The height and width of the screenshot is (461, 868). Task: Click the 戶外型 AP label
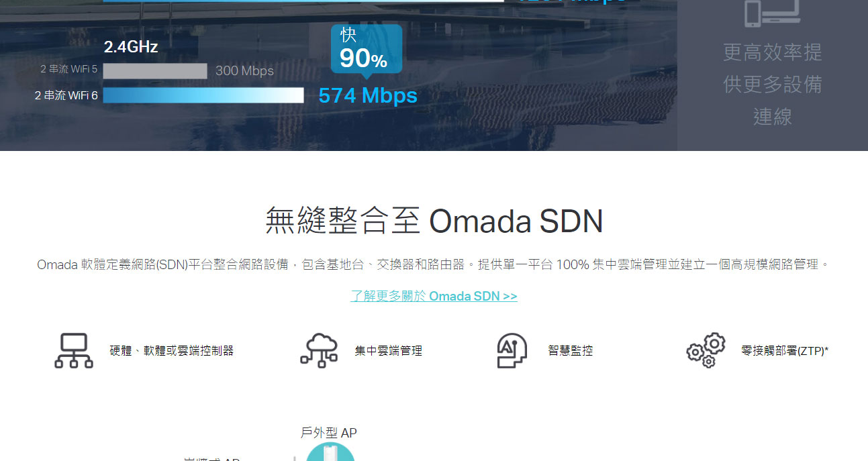point(329,433)
